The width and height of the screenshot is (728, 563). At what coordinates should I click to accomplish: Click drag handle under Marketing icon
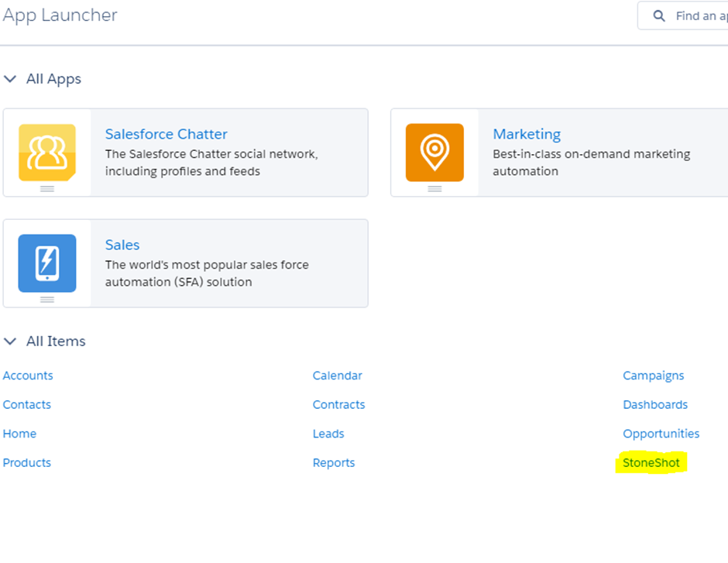pos(434,188)
